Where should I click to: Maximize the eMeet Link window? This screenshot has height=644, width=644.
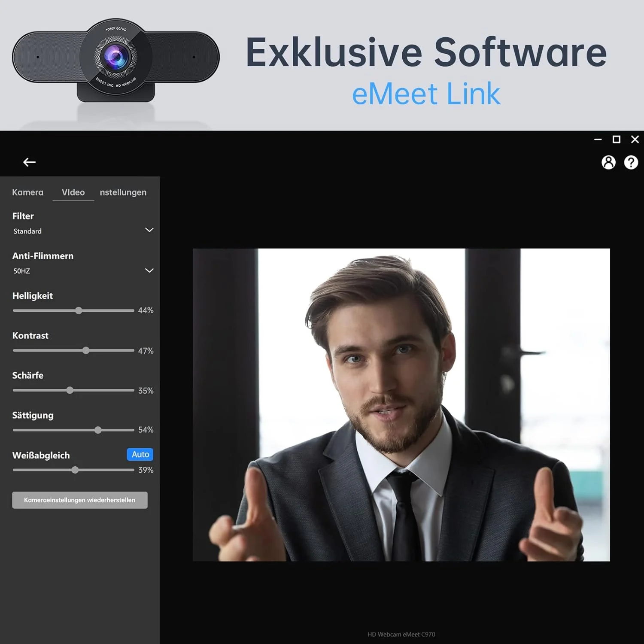point(617,140)
